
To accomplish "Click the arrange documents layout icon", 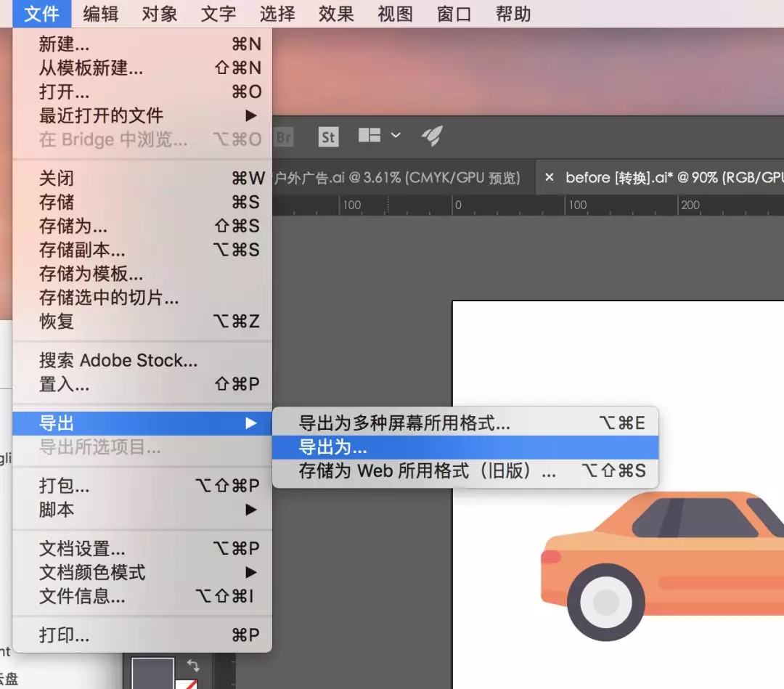I will coord(369,135).
